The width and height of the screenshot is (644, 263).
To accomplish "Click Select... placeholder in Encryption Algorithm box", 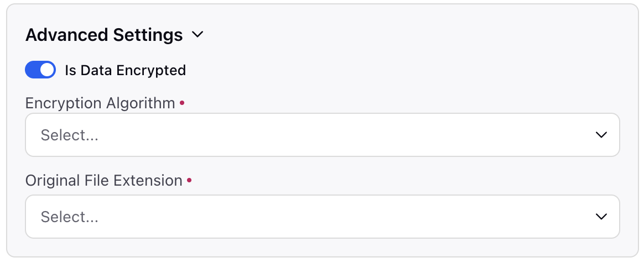I will (x=69, y=135).
